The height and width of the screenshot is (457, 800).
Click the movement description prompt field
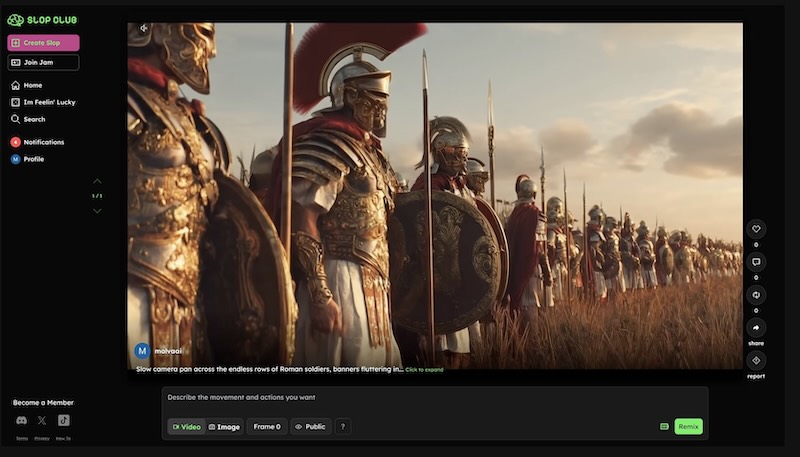435,397
